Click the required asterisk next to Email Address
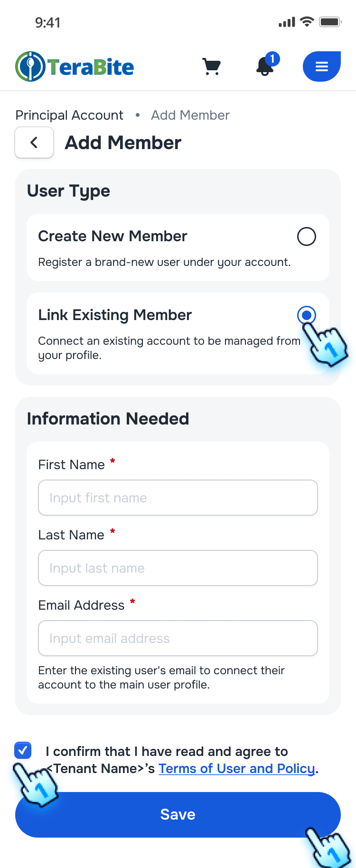Image resolution: width=356 pixels, height=868 pixels. point(132,601)
